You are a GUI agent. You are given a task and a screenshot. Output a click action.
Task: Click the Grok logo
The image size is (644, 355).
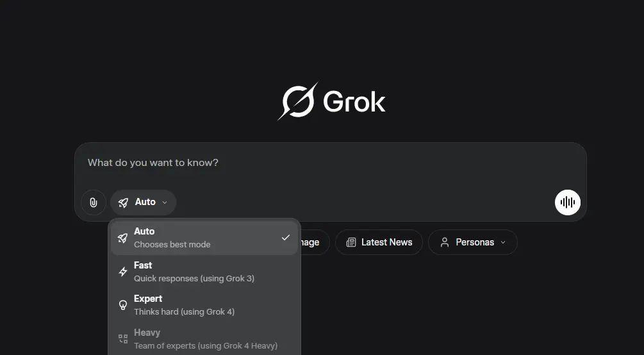tap(331, 101)
